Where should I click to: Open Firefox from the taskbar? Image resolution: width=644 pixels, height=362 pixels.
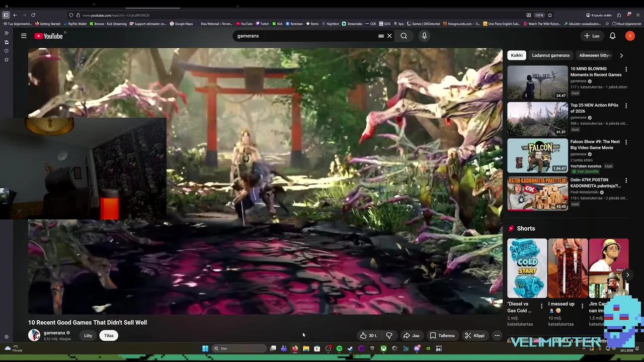tap(295, 348)
